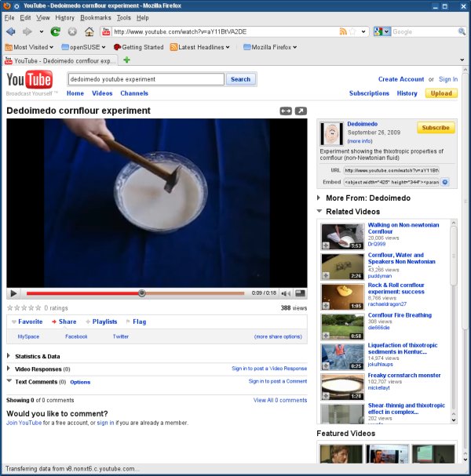Screen dimensions: 471x476
Task: Switch video to full screen icon
Action: [x=300, y=293]
